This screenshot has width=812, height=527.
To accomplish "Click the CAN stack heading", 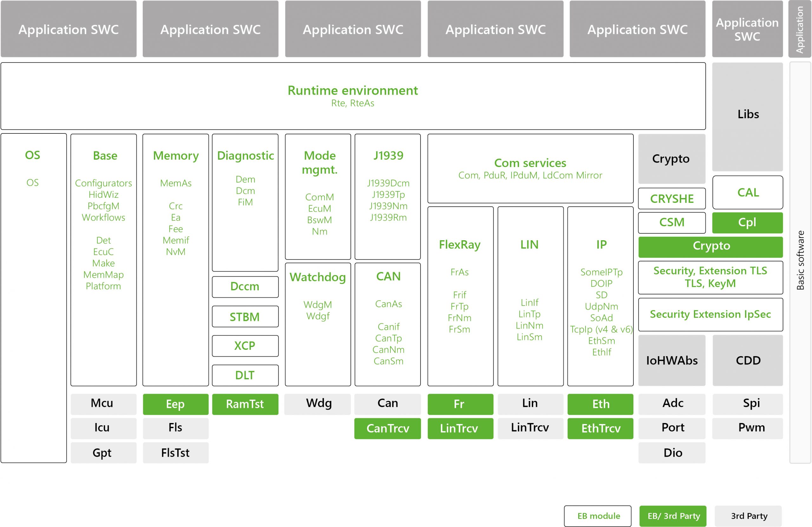I will point(388,276).
